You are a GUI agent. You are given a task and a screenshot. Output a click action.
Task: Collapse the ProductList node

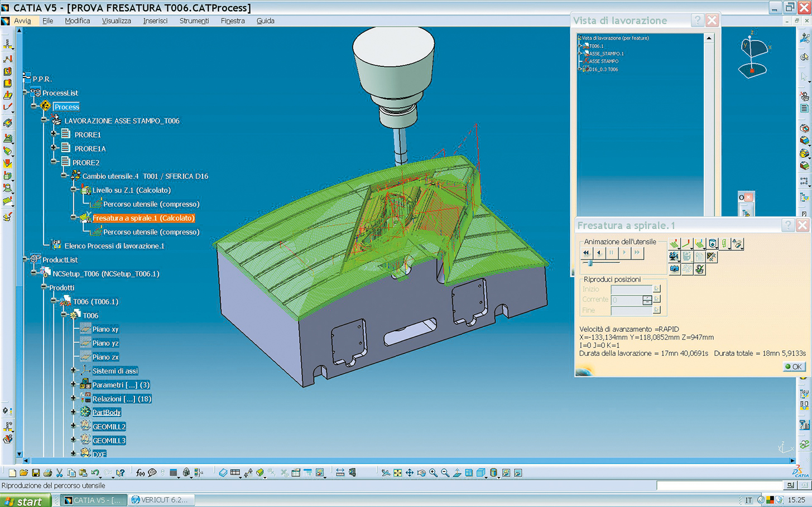[x=25, y=259]
